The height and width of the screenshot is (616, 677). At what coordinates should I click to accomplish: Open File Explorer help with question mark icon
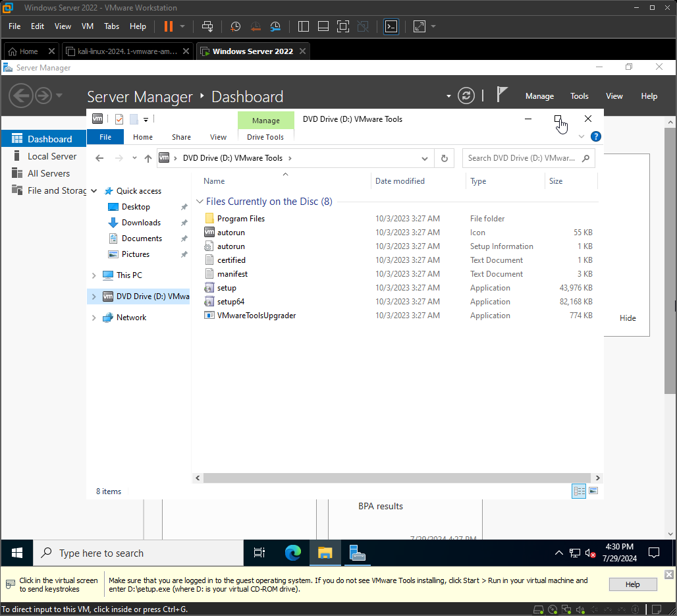[x=596, y=136]
